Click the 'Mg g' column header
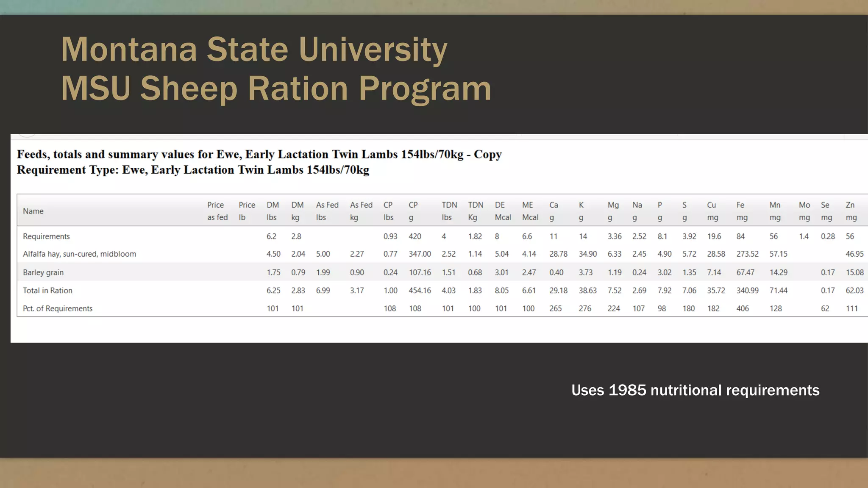The image size is (868, 488). [x=613, y=211]
